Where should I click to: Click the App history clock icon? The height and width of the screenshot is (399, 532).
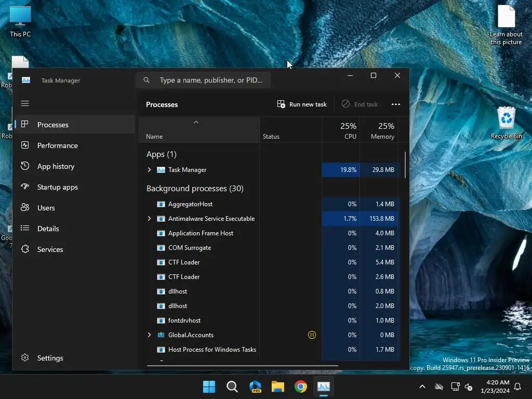click(25, 166)
